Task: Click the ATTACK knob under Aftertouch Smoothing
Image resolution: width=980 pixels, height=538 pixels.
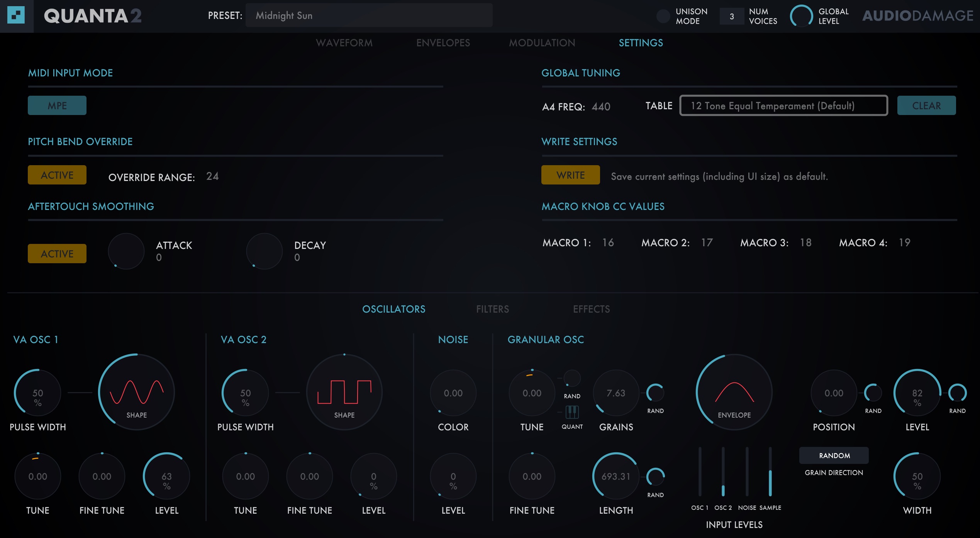Action: point(126,251)
